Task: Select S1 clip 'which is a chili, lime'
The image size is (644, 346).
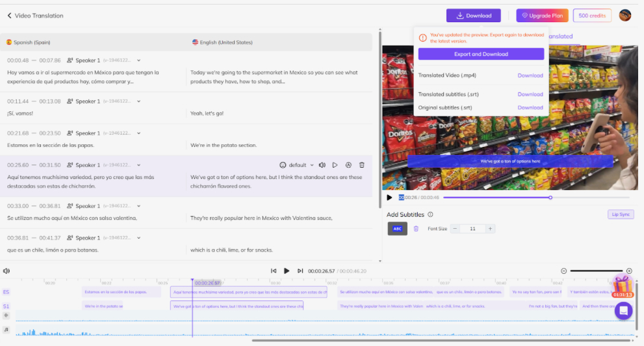Action: tap(475, 306)
